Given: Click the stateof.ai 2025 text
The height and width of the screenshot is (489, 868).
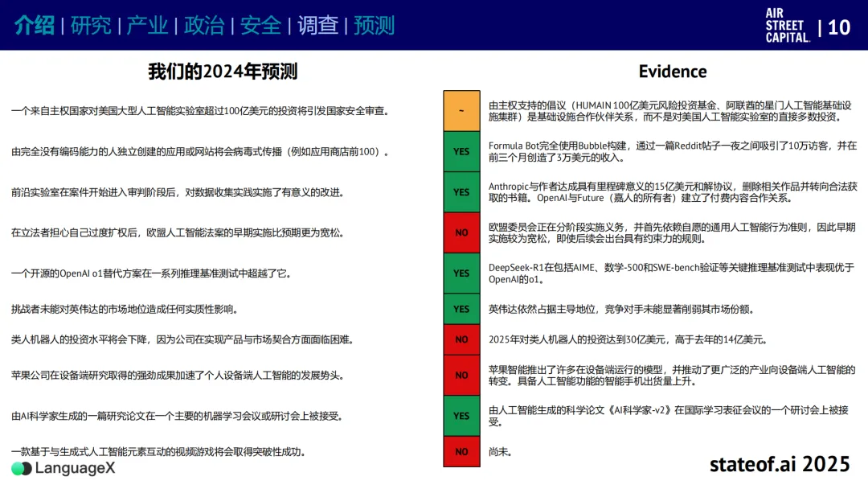Looking at the screenshot, I should (780, 464).
